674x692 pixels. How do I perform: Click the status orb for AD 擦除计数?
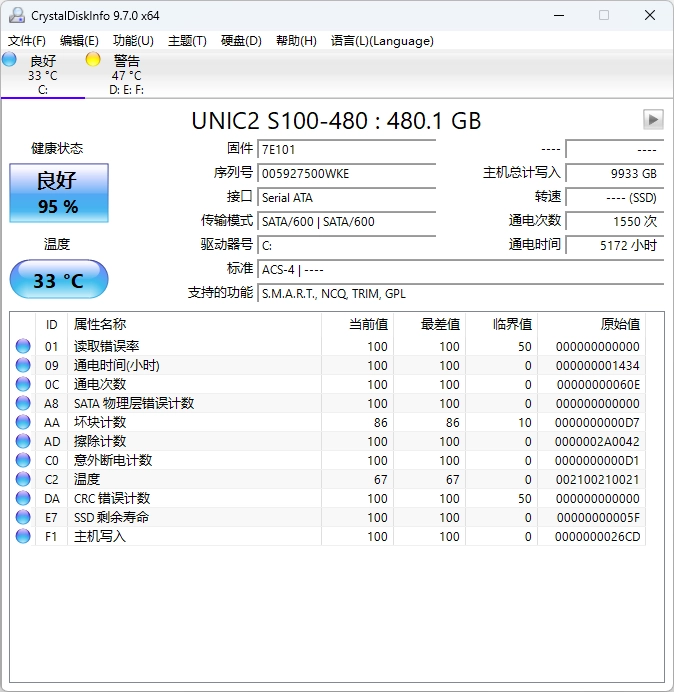coord(23,441)
